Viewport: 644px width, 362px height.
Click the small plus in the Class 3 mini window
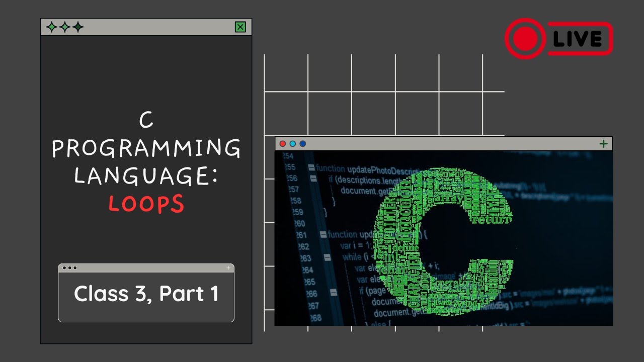coord(228,268)
